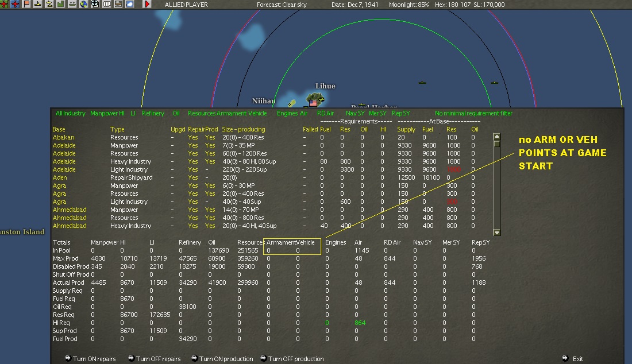The image size is (632, 364).
Task: Open Aden base link
Action: pyautogui.click(x=60, y=177)
